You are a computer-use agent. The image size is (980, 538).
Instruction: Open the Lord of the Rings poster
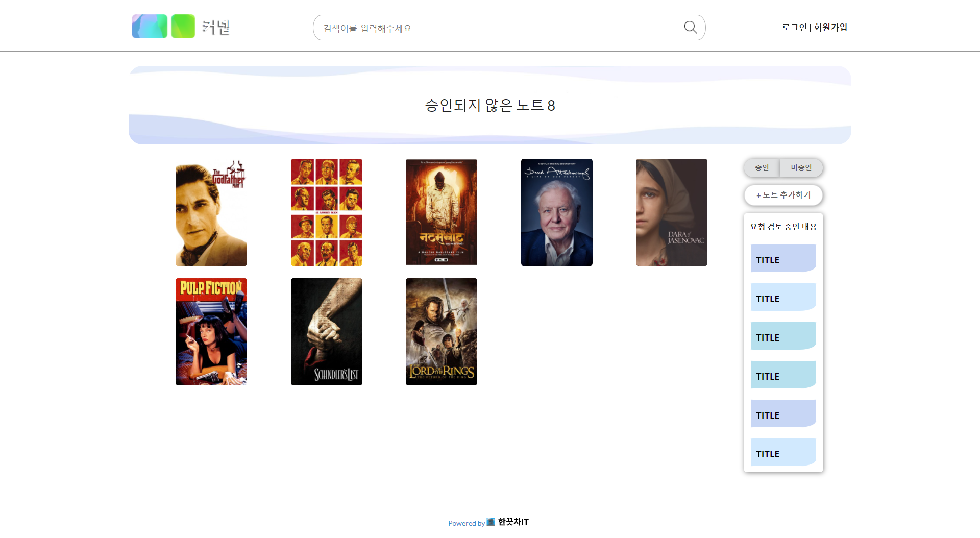coord(442,332)
